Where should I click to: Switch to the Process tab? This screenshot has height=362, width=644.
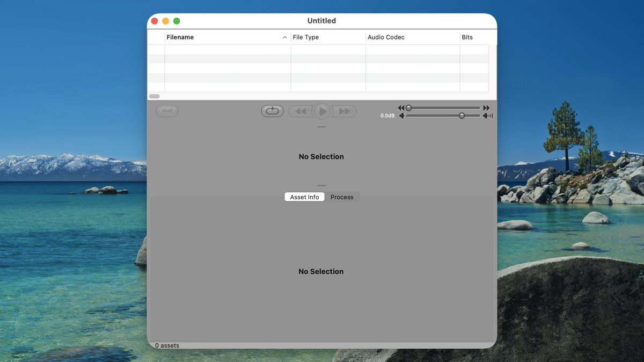click(x=342, y=197)
